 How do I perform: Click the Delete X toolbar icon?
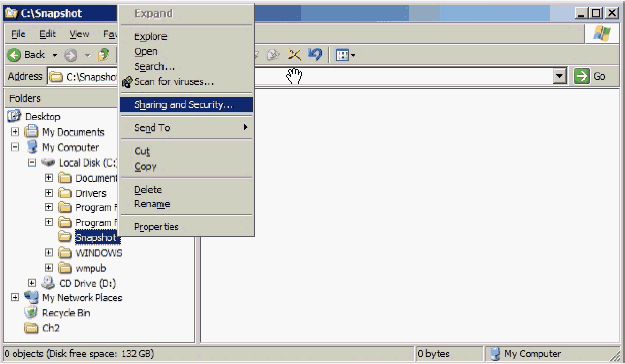[x=294, y=55]
